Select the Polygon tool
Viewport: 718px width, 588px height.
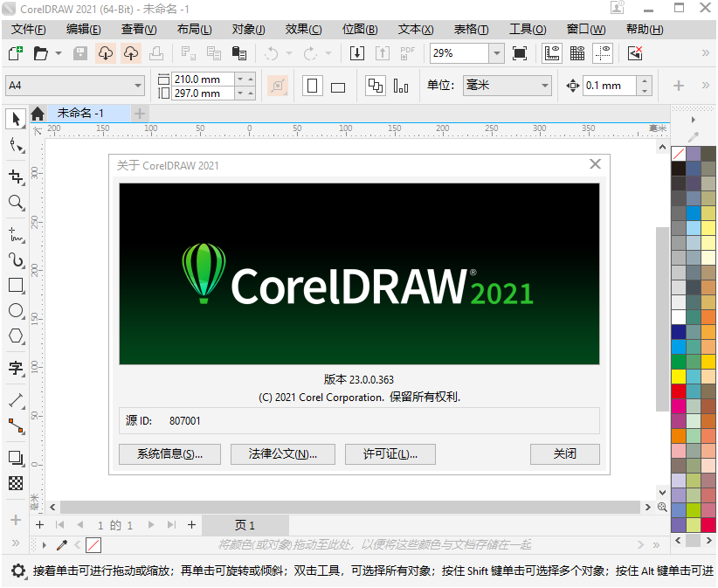pyautogui.click(x=16, y=336)
